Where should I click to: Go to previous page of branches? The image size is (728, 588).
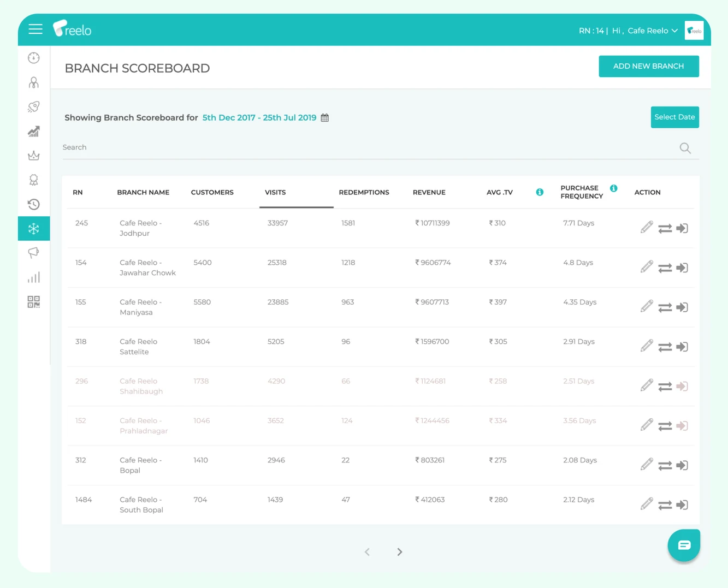click(367, 552)
